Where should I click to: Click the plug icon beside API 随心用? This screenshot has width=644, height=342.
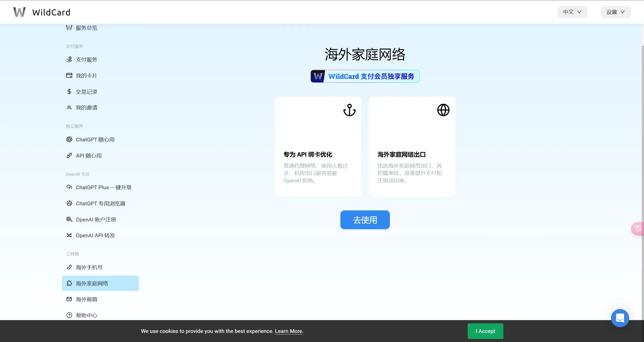[x=69, y=156]
